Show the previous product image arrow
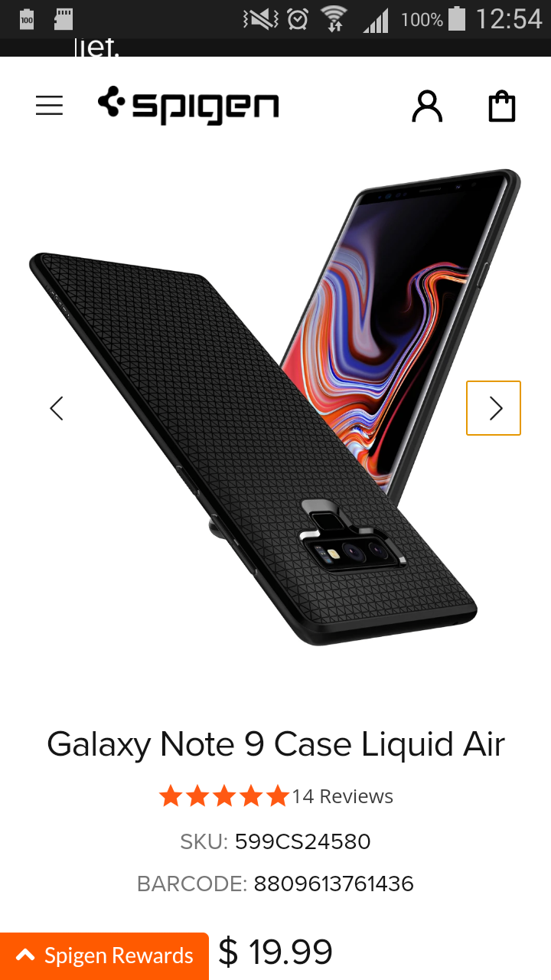 pos(57,408)
